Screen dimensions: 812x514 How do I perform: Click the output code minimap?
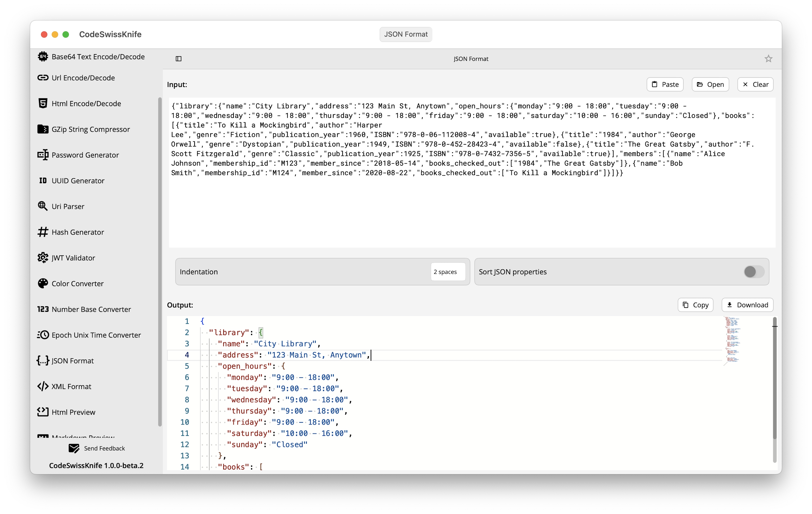click(x=732, y=341)
